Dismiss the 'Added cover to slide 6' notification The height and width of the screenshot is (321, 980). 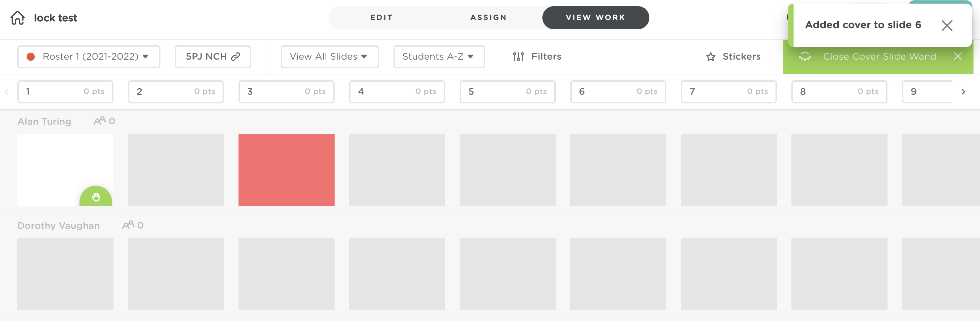[x=946, y=26]
